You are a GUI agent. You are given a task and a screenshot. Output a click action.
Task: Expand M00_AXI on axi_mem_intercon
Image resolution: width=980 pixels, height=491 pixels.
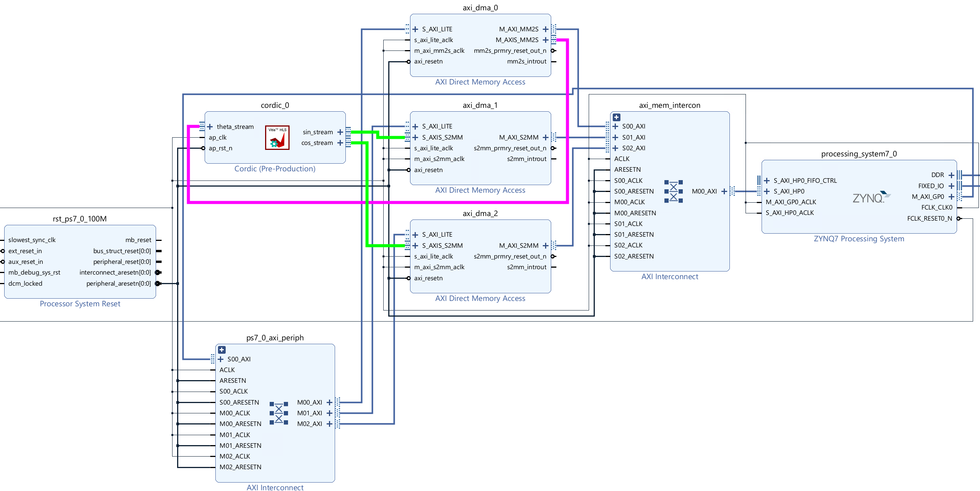(x=724, y=191)
